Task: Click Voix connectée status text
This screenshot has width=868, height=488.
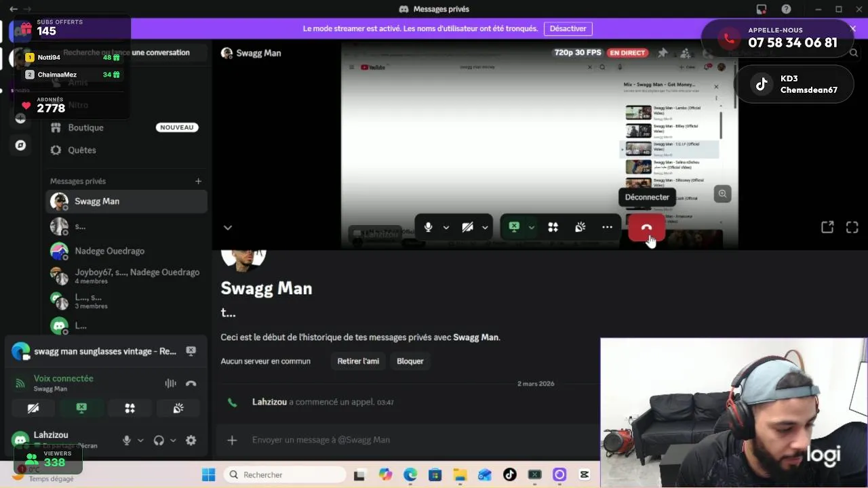Action: (x=64, y=378)
